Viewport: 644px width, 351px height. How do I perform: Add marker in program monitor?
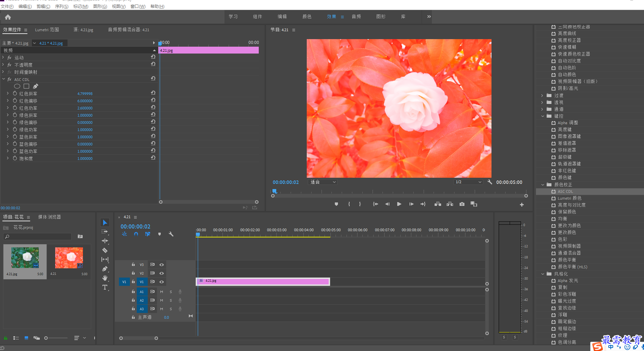336,204
